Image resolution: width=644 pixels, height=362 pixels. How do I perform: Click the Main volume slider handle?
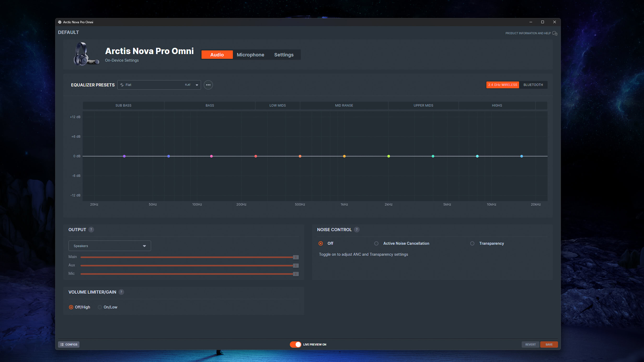pyautogui.click(x=296, y=257)
